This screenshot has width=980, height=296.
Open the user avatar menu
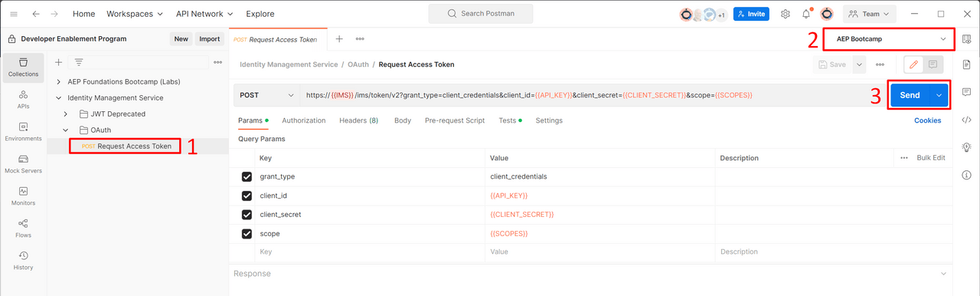(x=827, y=14)
